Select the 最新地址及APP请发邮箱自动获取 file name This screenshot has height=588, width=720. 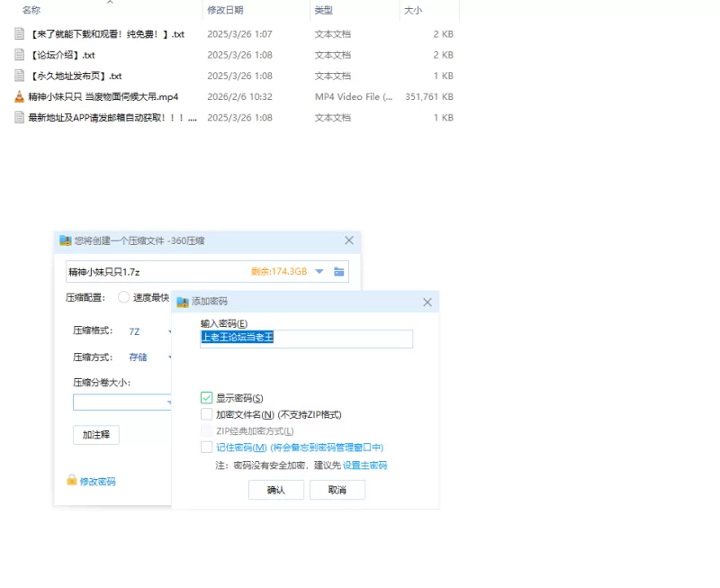[112, 118]
